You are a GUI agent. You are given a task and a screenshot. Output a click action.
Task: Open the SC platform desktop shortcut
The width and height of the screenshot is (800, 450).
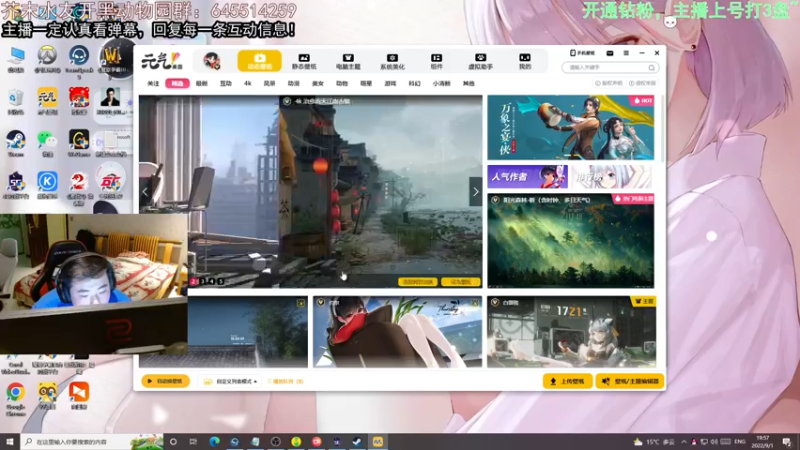[x=16, y=185]
